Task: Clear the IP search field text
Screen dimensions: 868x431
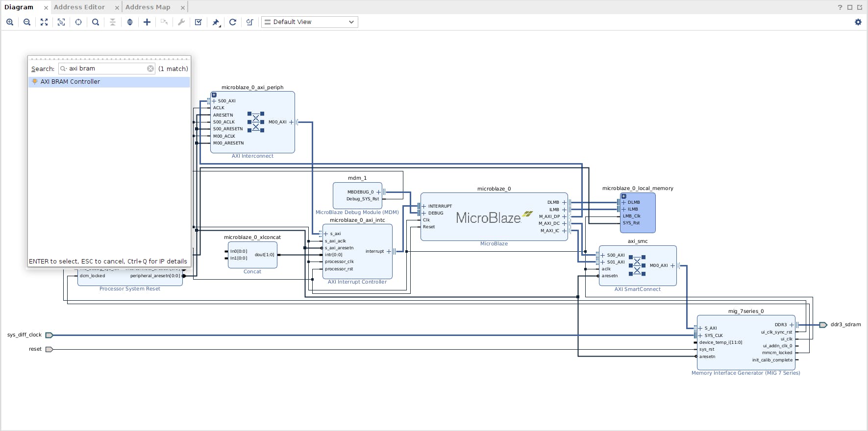Action: 150,69
